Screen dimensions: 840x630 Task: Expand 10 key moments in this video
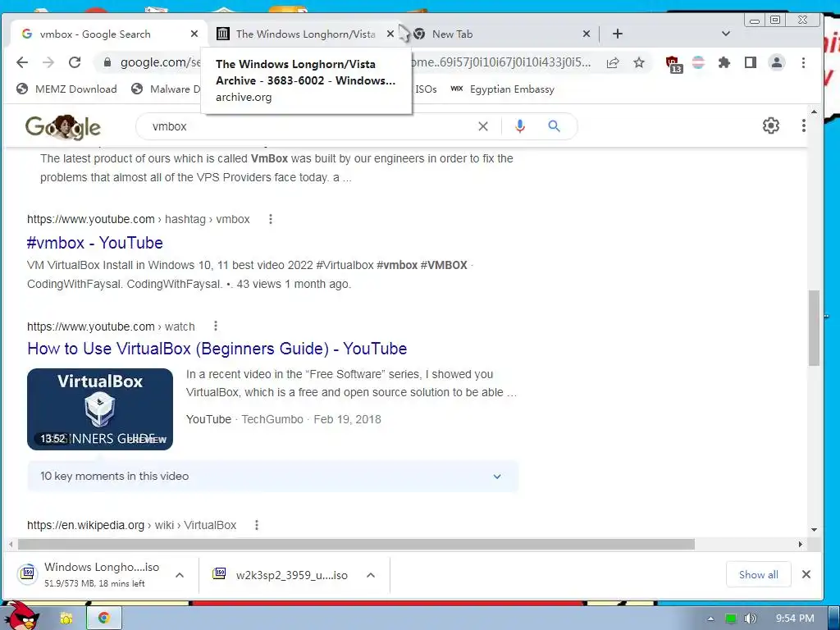click(x=272, y=477)
